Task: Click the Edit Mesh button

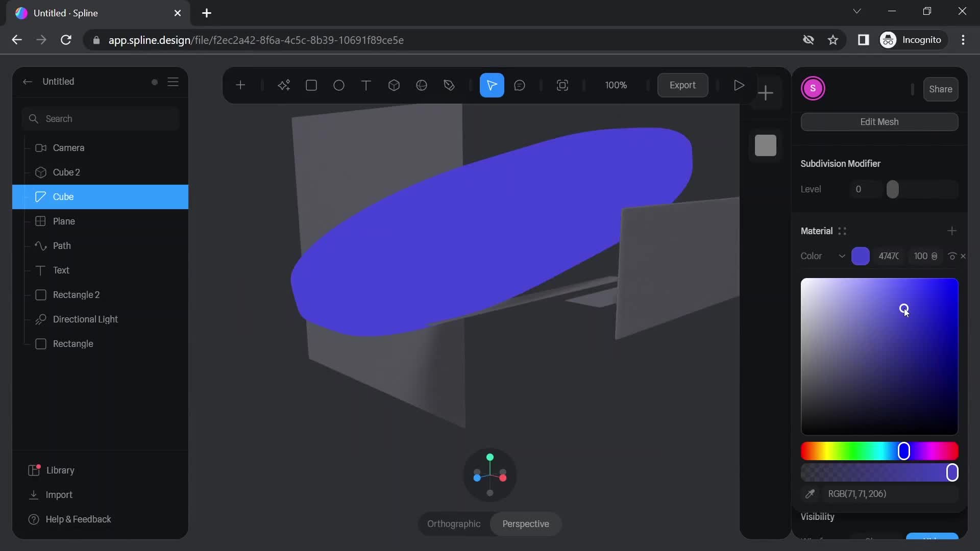Action: pos(880,122)
